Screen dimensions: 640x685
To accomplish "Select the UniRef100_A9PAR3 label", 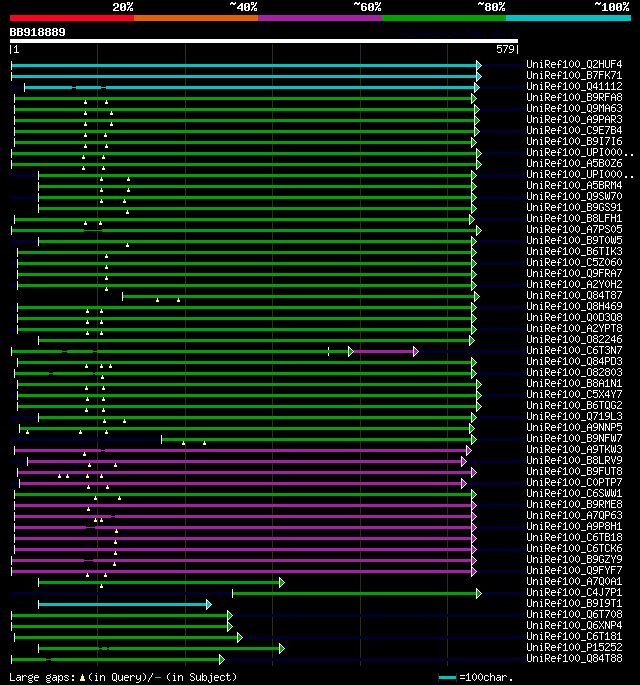I will pyautogui.click(x=574, y=119).
